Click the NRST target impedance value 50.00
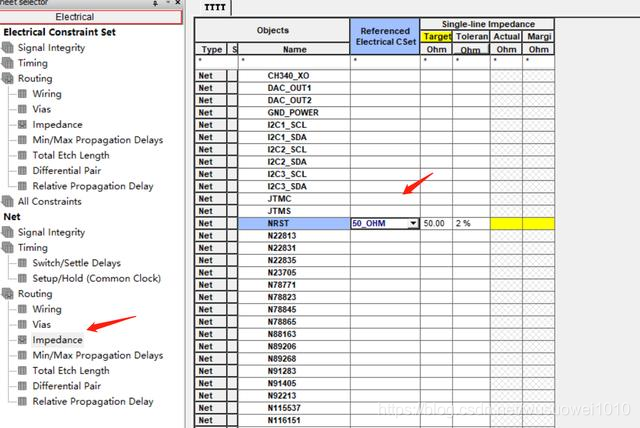This screenshot has width=640, height=428. [435, 223]
